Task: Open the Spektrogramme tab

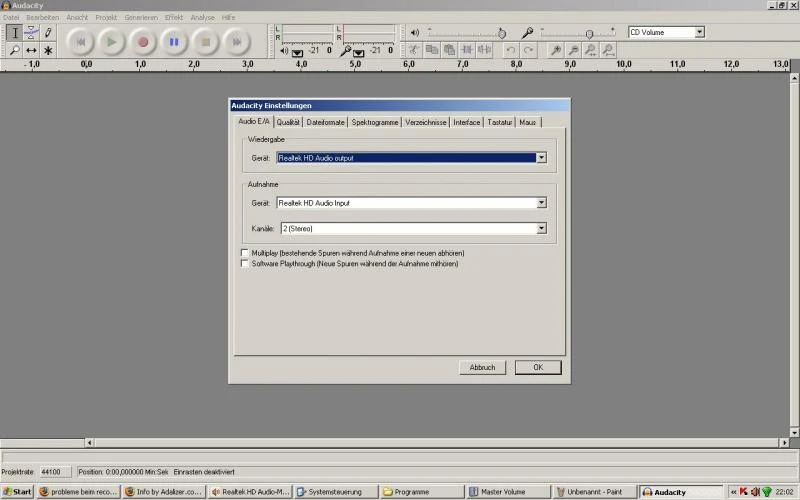Action: 375,122
